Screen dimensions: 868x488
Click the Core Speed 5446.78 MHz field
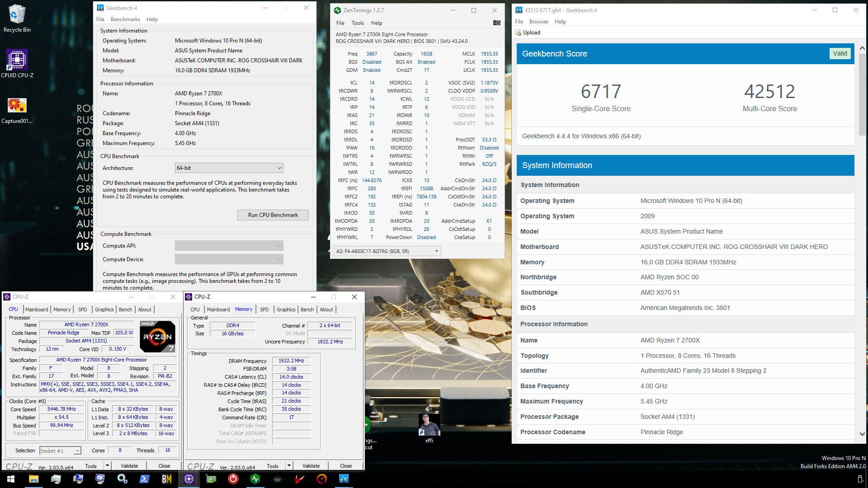[61, 409]
